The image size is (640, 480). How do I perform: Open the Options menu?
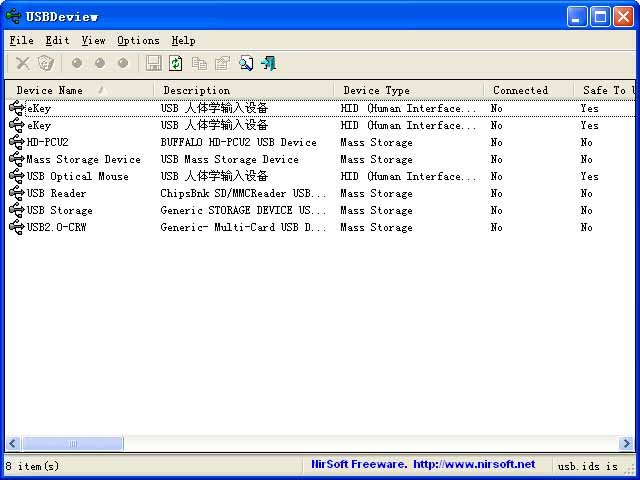[x=138, y=40]
